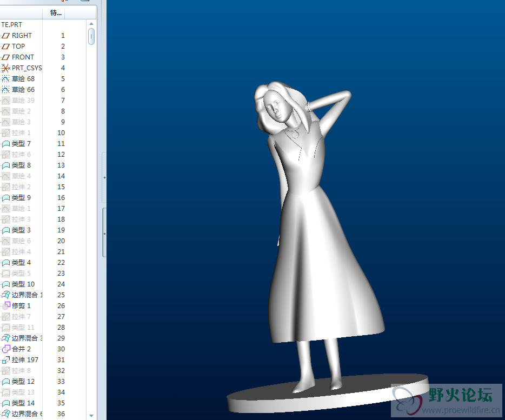Click feature number 26 cell
Viewport: 505px width, 420px height.
pos(61,305)
